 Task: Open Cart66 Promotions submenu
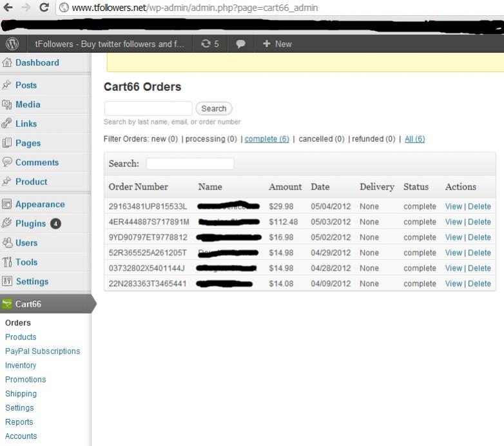(x=25, y=380)
